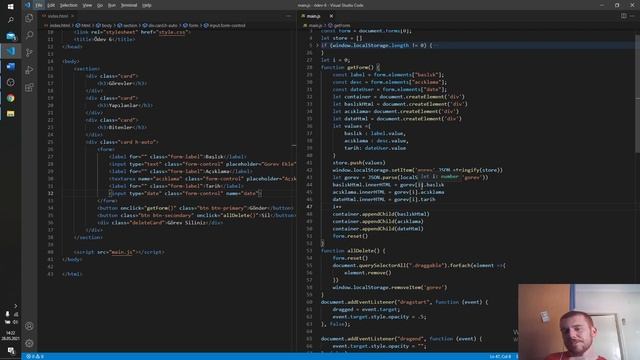The height and width of the screenshot is (360, 640).
Task: Open the Go menu
Action: coord(100,5)
